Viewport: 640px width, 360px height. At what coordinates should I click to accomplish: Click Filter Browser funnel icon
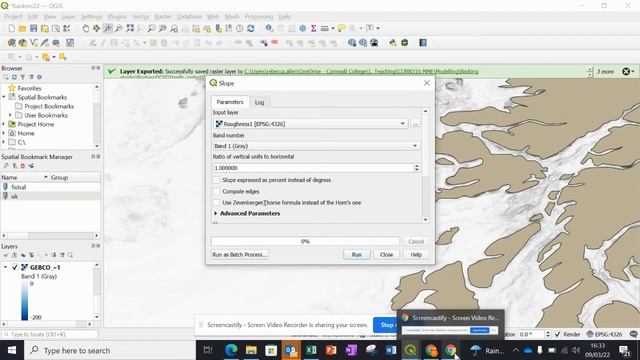pos(22,77)
